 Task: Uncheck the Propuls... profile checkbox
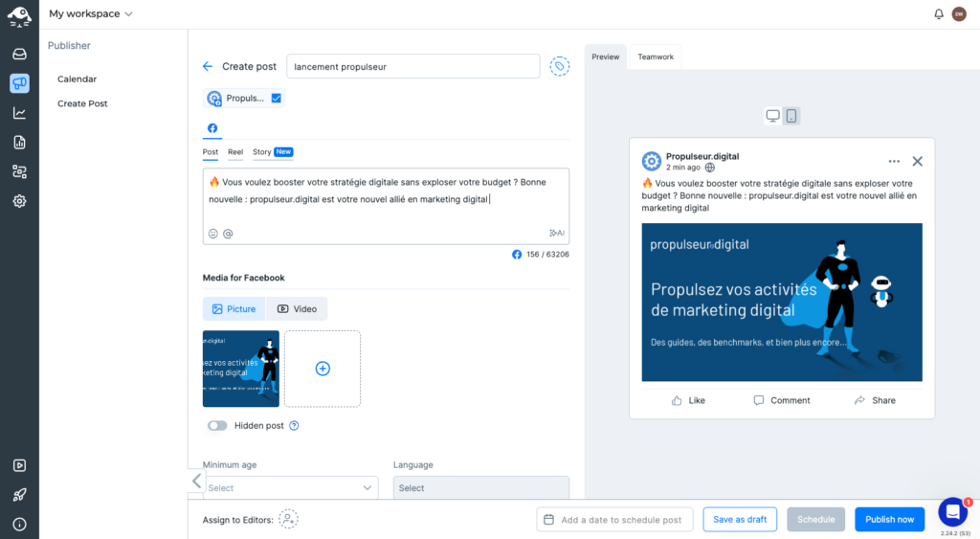(277, 99)
